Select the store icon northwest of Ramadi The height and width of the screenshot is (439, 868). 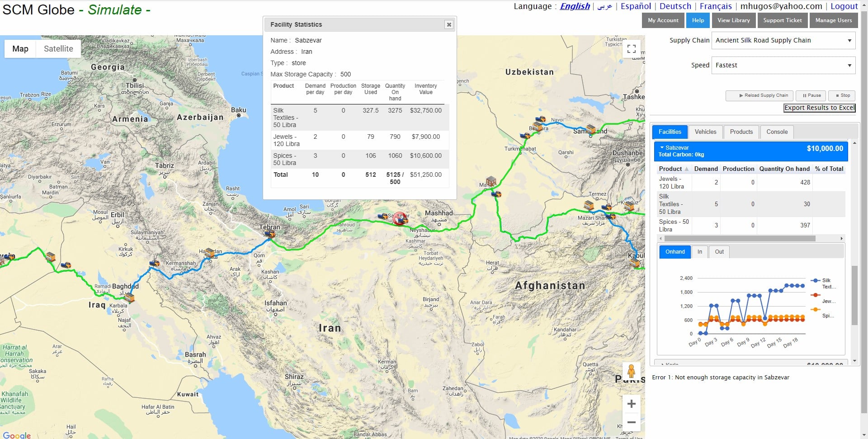tap(51, 257)
